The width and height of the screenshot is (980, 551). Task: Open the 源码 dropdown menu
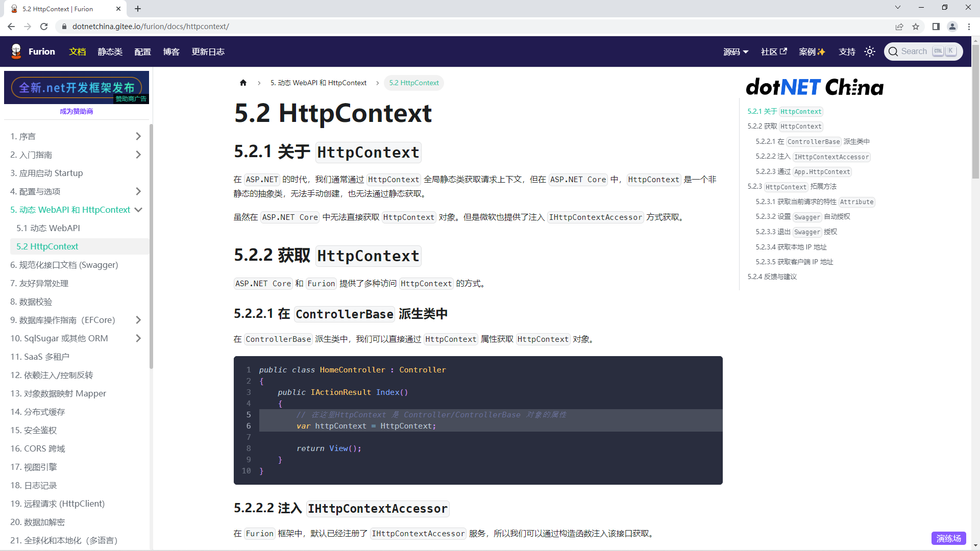[736, 52]
